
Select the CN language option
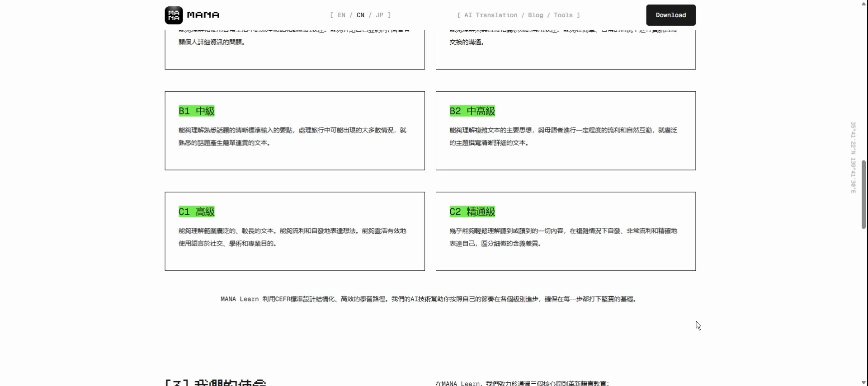click(360, 15)
